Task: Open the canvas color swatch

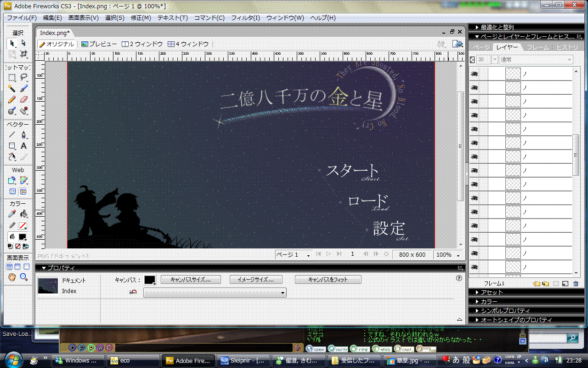Action: pyautogui.click(x=150, y=280)
